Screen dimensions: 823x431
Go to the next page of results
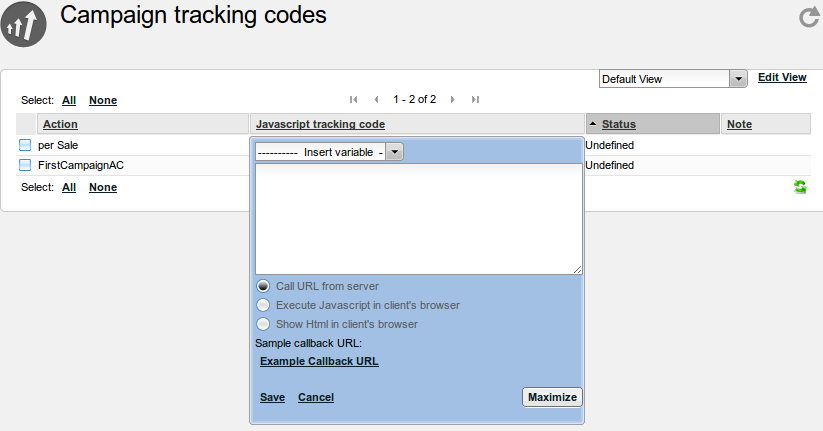click(x=453, y=99)
